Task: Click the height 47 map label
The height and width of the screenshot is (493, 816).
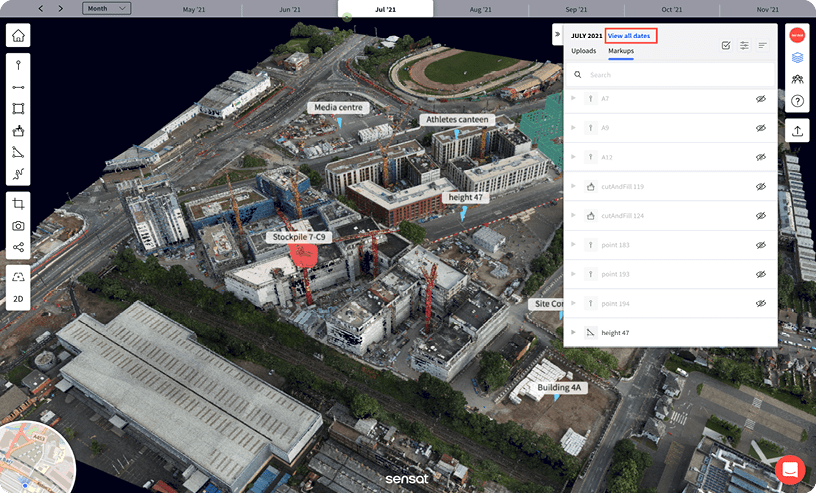Action: click(465, 197)
